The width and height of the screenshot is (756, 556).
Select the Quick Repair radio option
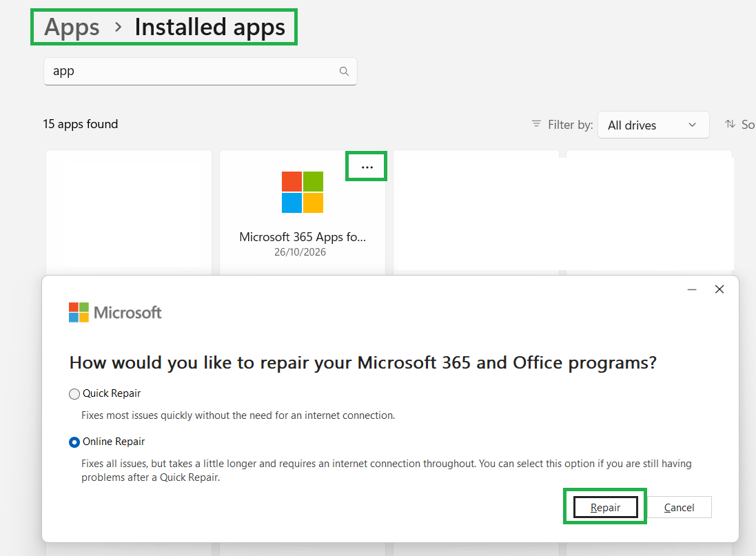pos(74,394)
